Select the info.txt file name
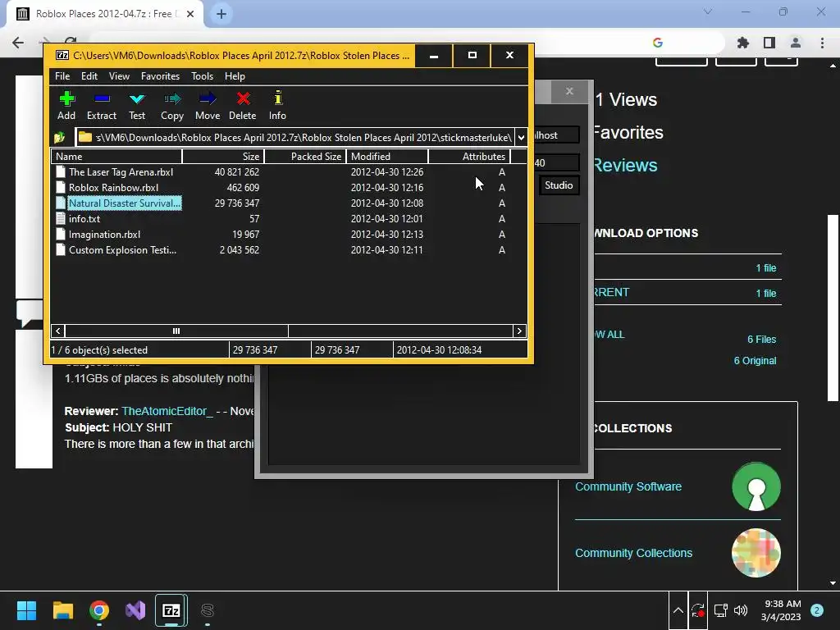Image resolution: width=840 pixels, height=630 pixels. tap(84, 218)
